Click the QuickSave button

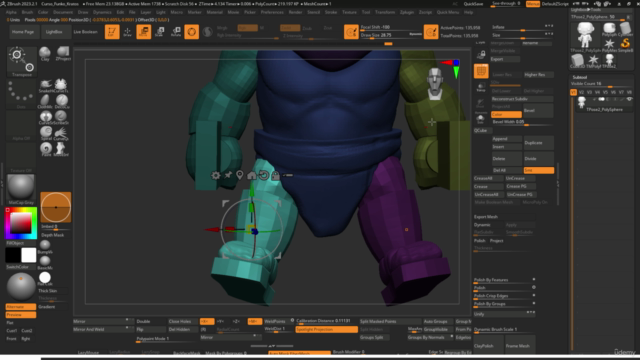pos(473,4)
